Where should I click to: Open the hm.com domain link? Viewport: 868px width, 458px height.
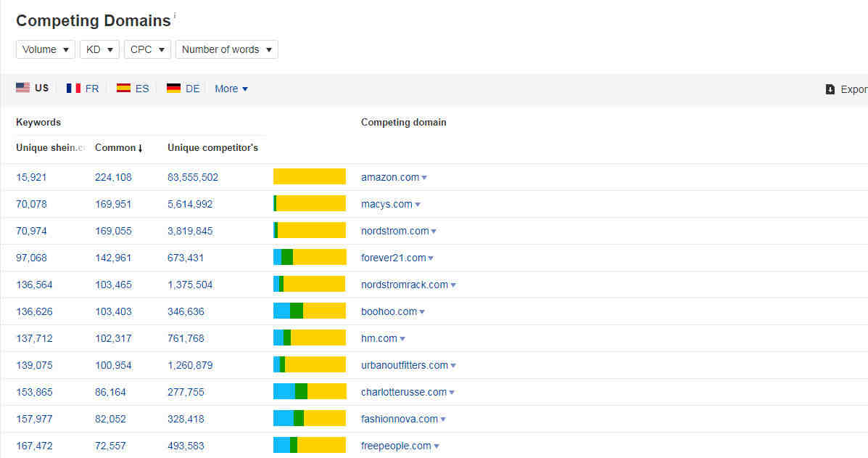[x=379, y=338]
